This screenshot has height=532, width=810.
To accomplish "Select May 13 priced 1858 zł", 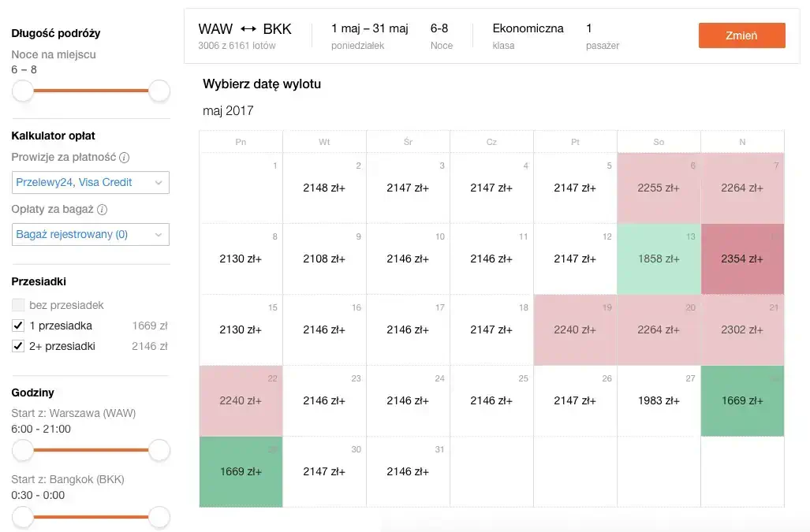I will (x=659, y=259).
